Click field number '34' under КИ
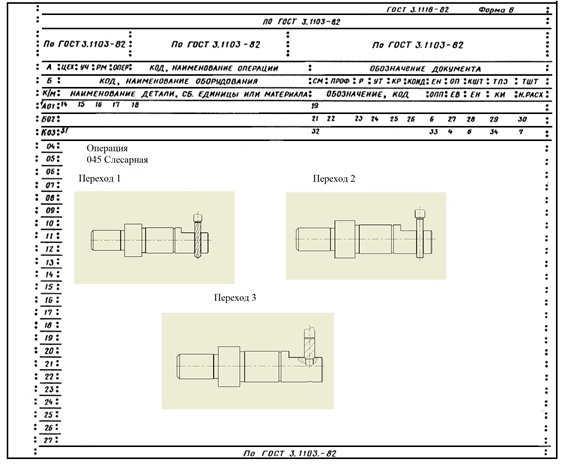This screenshot has width=562, height=465. point(494,132)
